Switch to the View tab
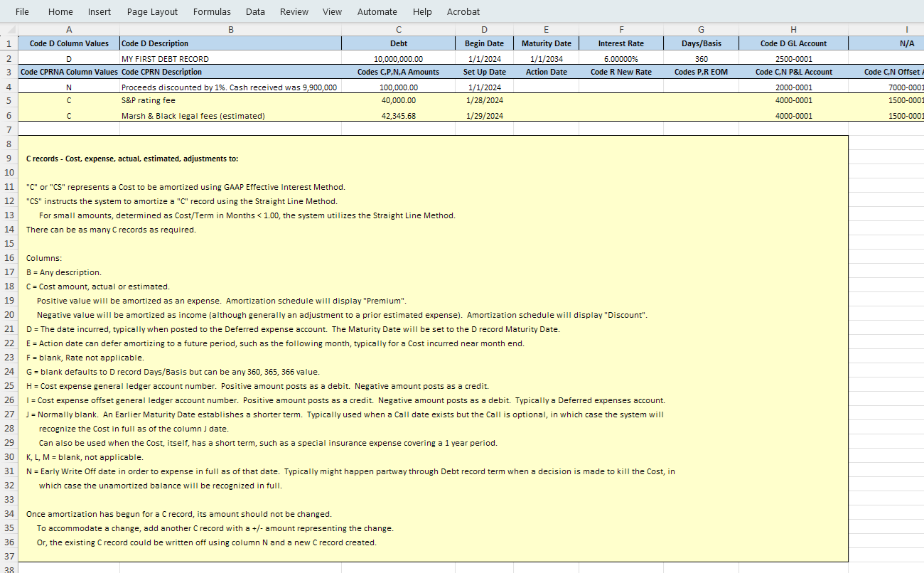The width and height of the screenshot is (924, 573). point(332,11)
